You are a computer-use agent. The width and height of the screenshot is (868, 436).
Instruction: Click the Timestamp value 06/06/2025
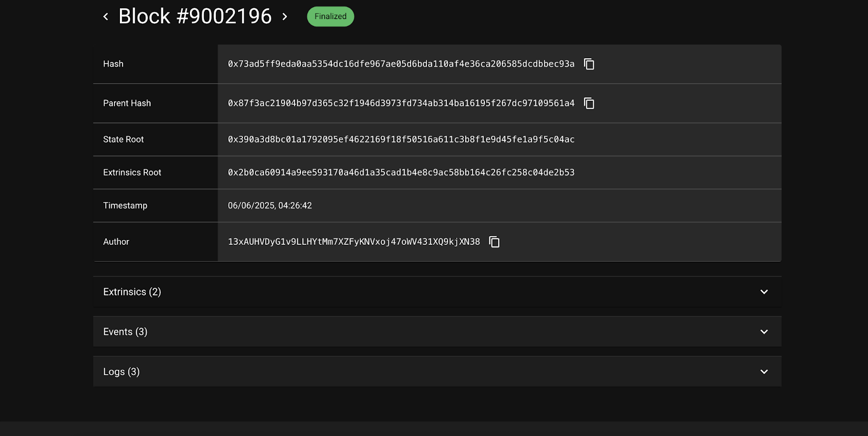tap(270, 206)
